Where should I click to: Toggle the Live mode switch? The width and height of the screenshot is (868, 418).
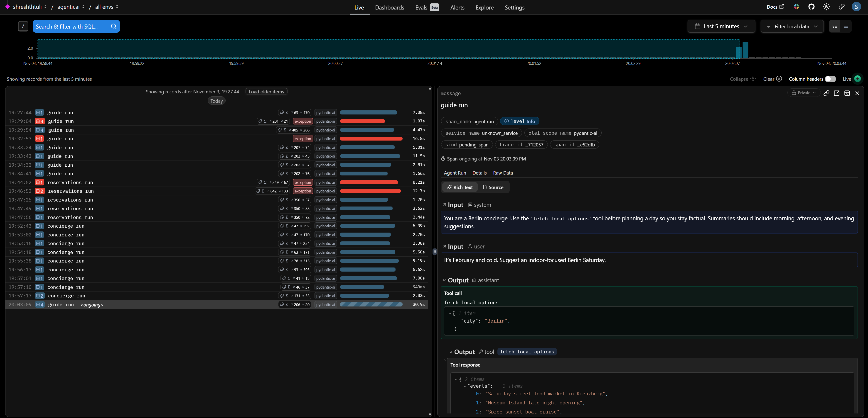tap(857, 79)
